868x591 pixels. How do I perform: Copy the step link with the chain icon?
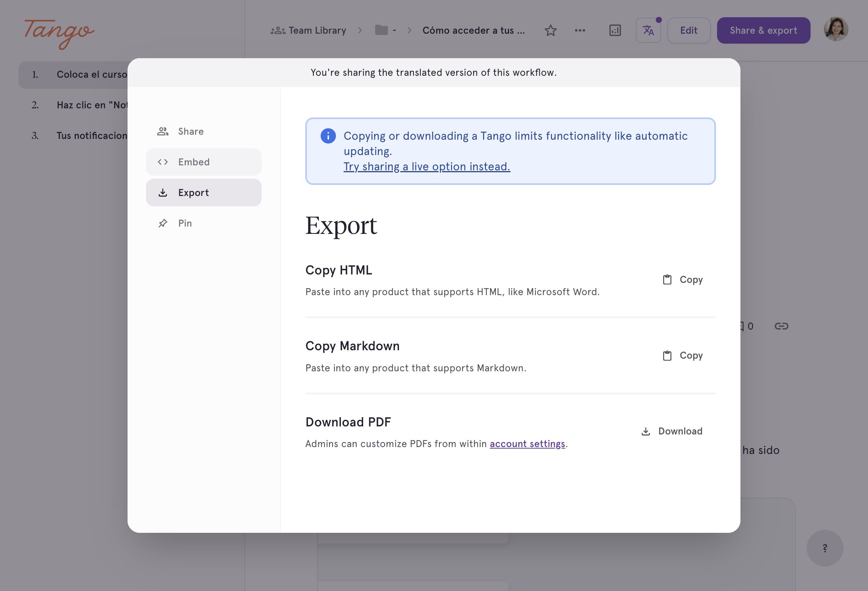[x=781, y=326]
